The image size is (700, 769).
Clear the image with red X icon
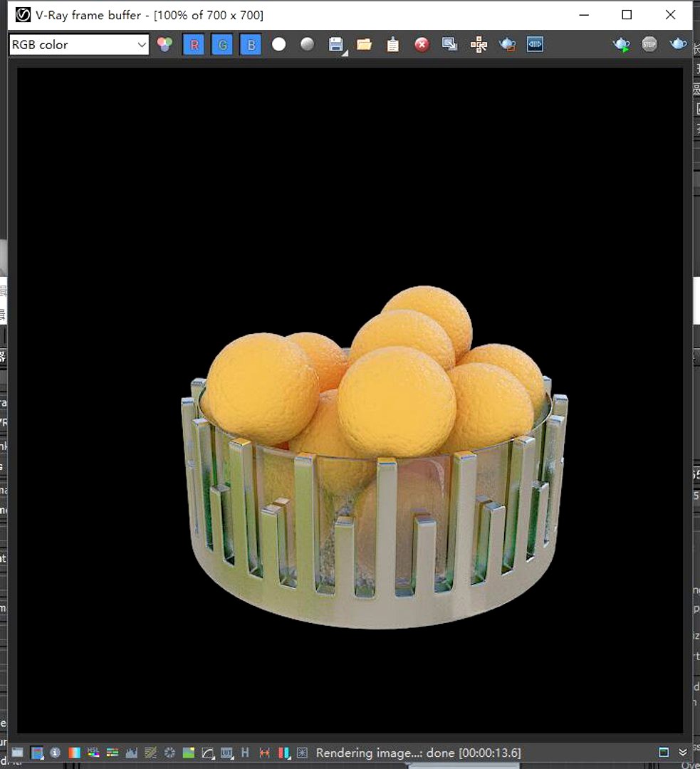(x=422, y=45)
